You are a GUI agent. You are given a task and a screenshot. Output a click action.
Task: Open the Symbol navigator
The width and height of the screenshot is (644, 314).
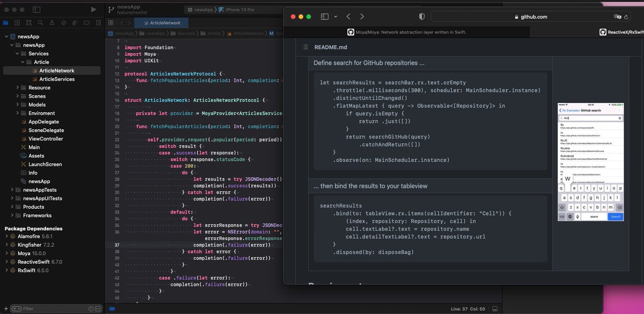29,23
